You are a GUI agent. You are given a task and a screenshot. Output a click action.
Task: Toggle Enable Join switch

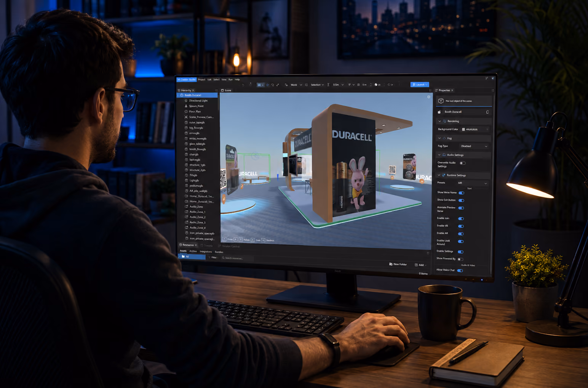[x=461, y=219]
